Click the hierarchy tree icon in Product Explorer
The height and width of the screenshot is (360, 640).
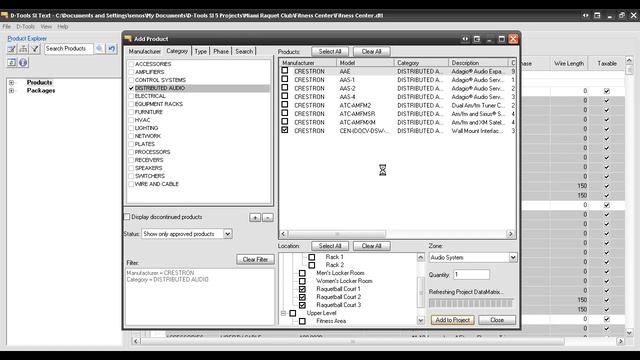click(23, 49)
